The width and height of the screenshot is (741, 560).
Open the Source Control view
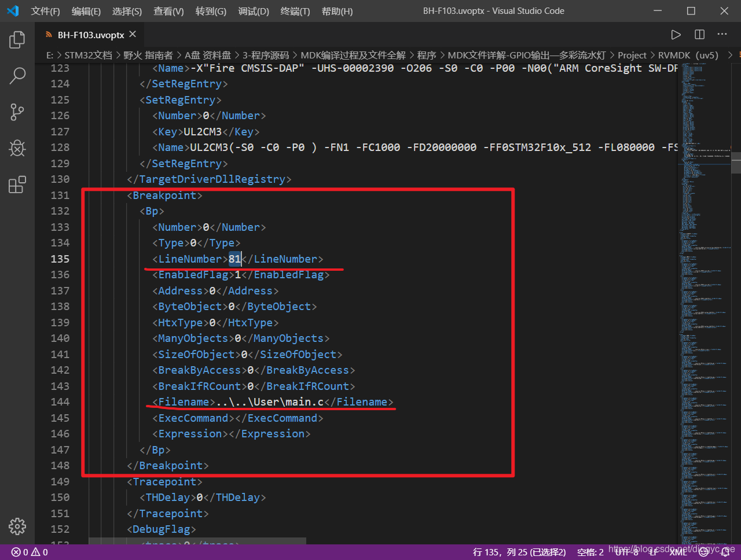tap(17, 112)
